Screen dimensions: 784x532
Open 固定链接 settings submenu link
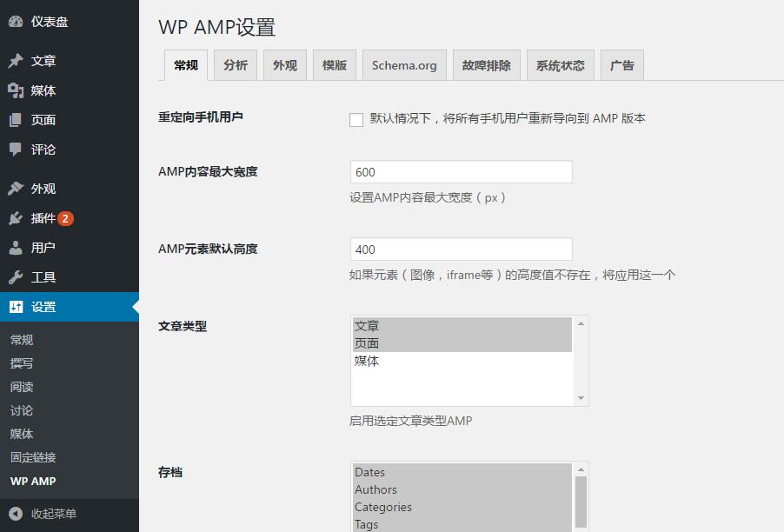click(33, 457)
